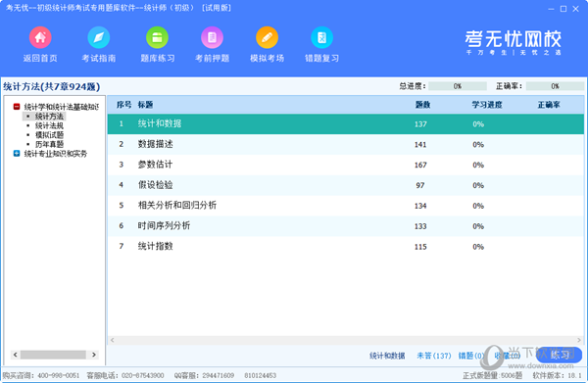The height and width of the screenshot is (383, 588).
Task: Click question count 141 for 数据描述
Action: tap(420, 145)
